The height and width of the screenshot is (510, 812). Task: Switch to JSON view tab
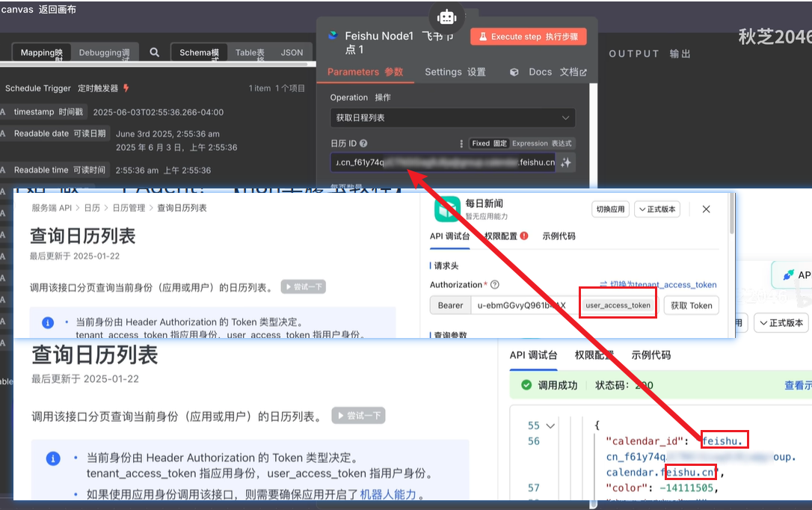[x=292, y=52]
